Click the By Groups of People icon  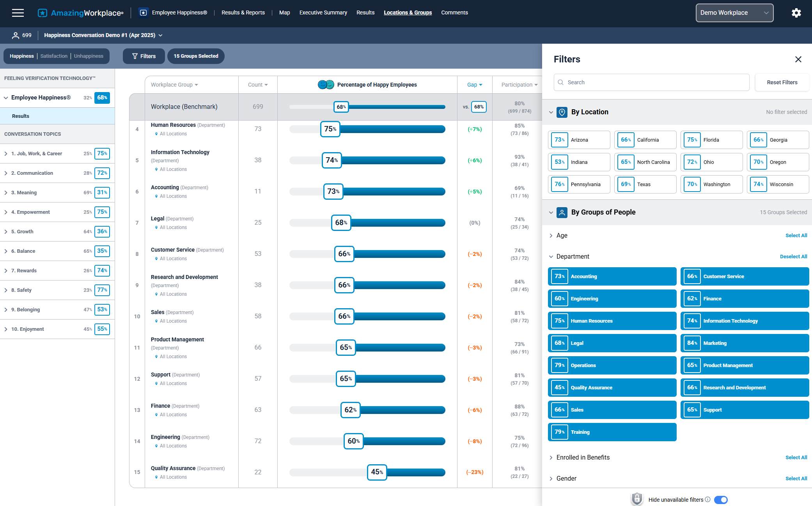562,213
